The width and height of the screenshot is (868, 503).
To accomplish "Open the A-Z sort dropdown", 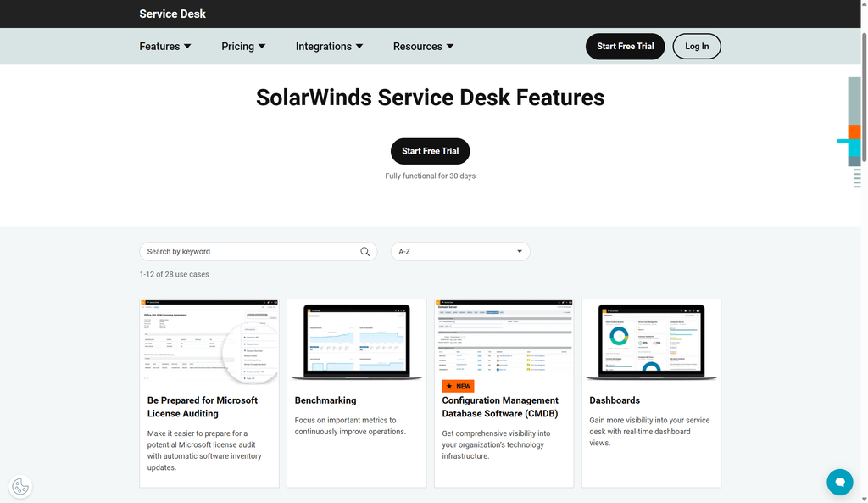I will [x=460, y=251].
